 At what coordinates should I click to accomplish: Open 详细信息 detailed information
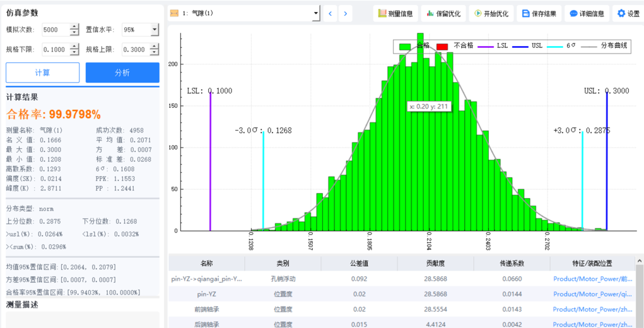point(587,13)
